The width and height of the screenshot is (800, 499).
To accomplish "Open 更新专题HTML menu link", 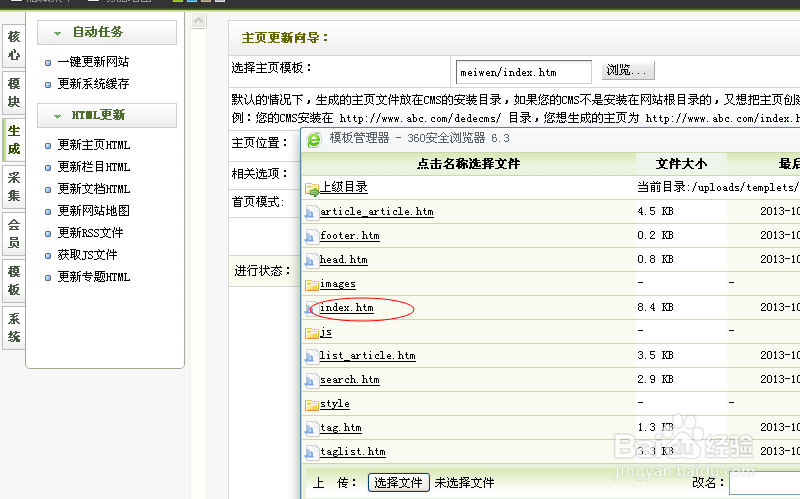I will coord(94,277).
